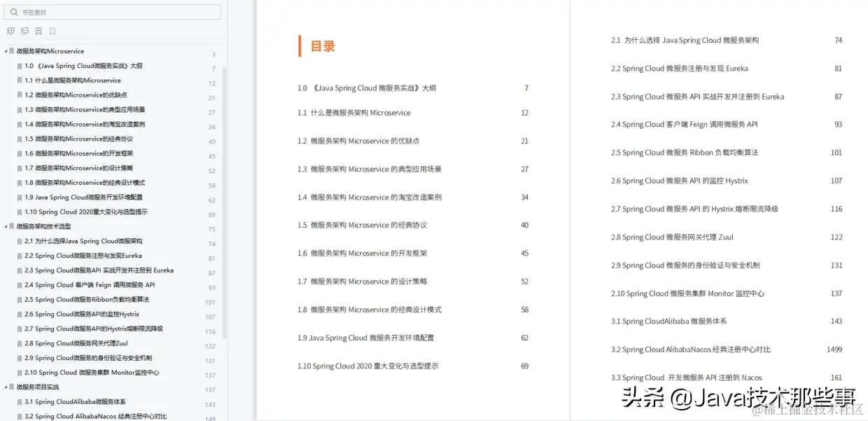868x421 pixels.
Task: Click bookmark icon beside 微服务架构Microservice root node
Action: 11,51
